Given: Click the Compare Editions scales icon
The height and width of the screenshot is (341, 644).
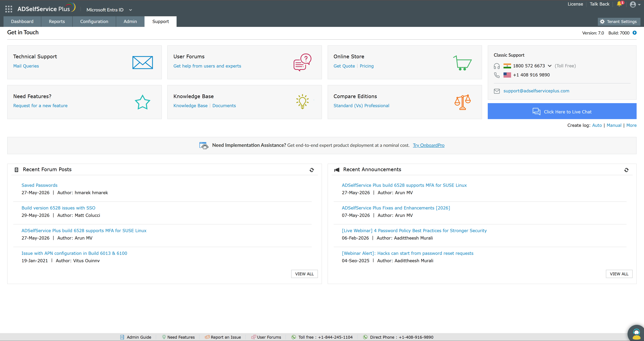Looking at the screenshot, I should coord(463,102).
